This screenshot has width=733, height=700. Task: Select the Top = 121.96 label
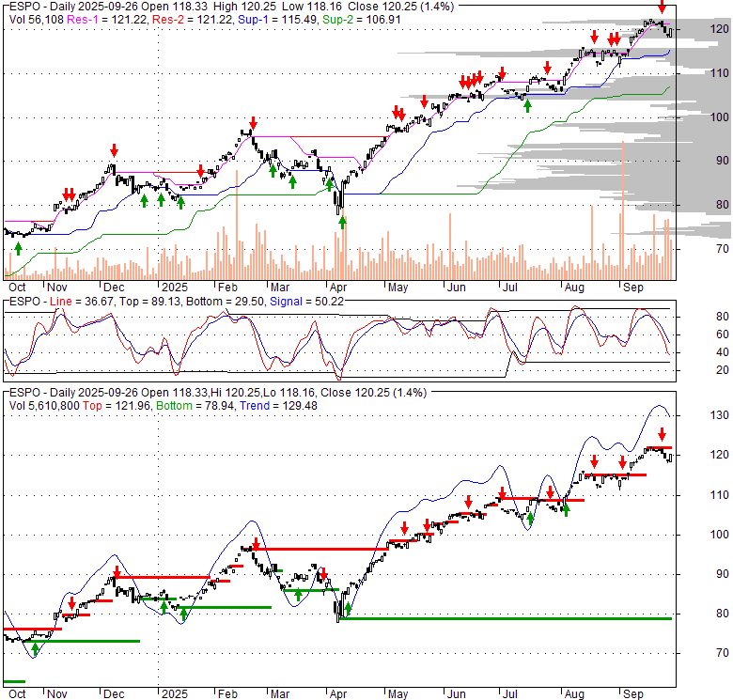point(117,406)
